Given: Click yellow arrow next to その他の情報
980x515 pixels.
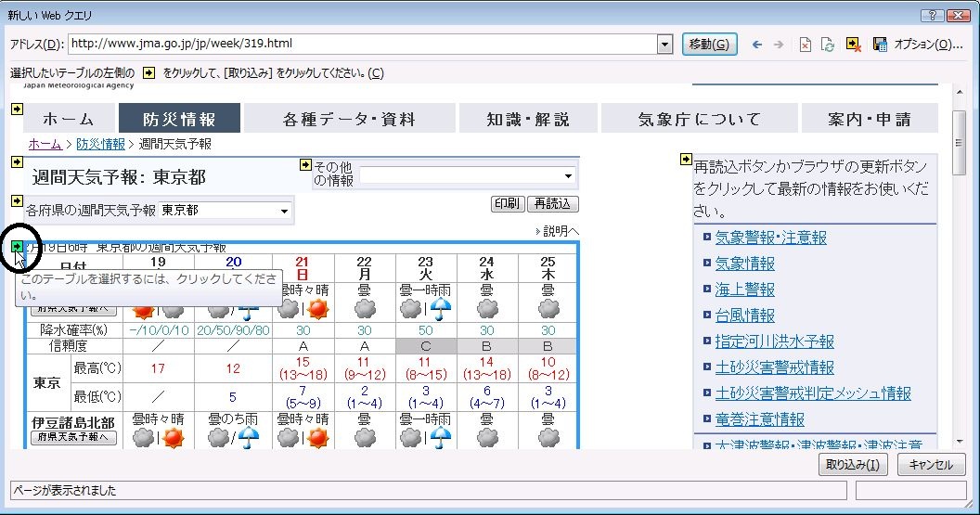Looking at the screenshot, I should (305, 165).
